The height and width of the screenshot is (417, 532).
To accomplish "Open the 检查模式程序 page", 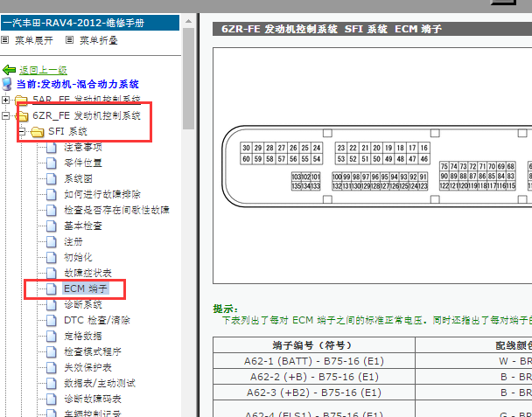I will 93,351.
